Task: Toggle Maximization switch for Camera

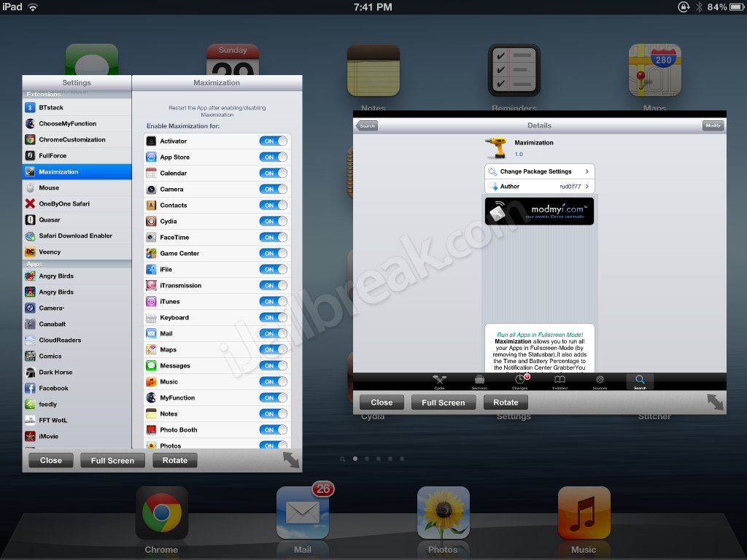Action: point(273,189)
